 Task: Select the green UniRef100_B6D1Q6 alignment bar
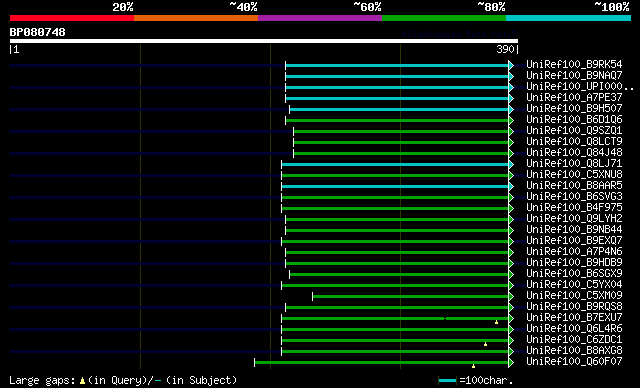pyautogui.click(x=397, y=120)
